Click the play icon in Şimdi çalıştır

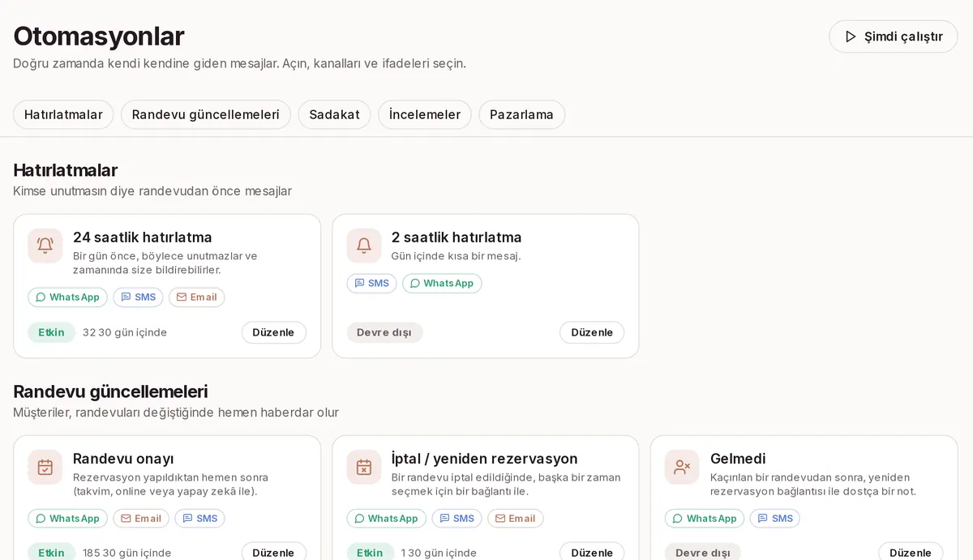pyautogui.click(x=851, y=36)
